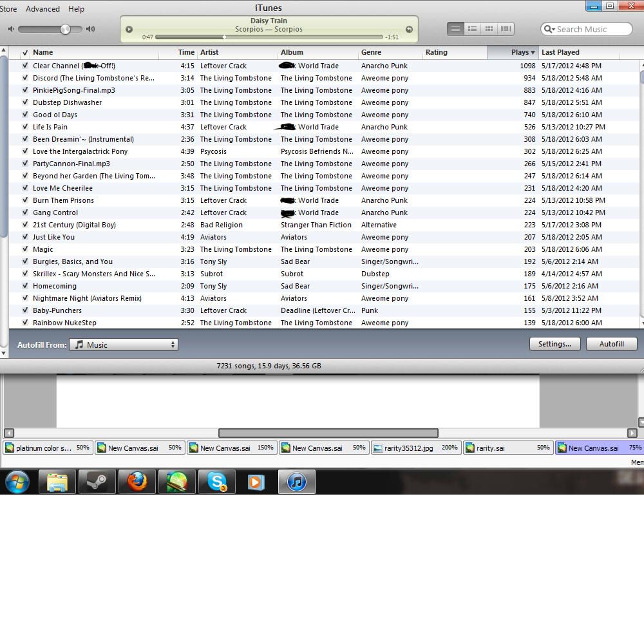Sort songs by the Album column
644x644 pixels.
(318, 52)
